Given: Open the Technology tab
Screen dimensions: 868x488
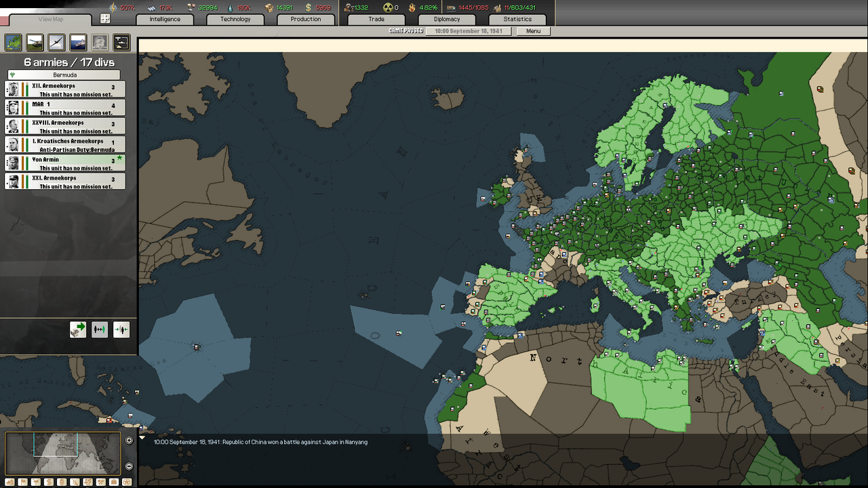Looking at the screenshot, I should pyautogui.click(x=235, y=19).
